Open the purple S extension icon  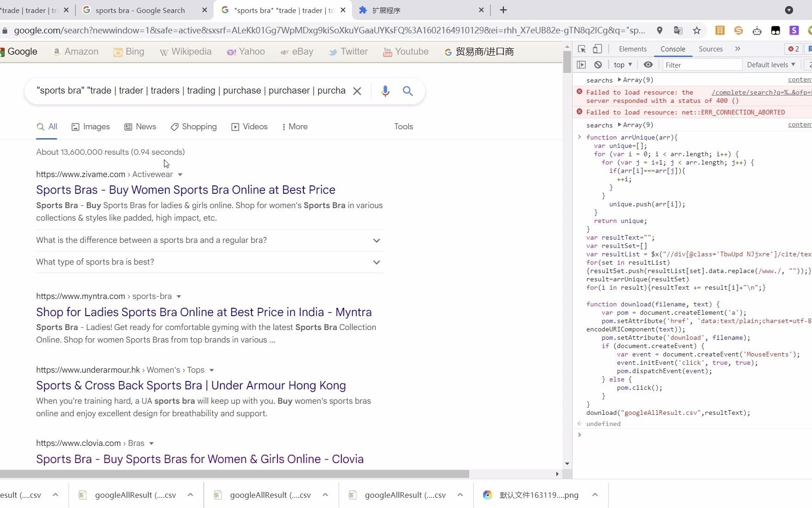coord(794,31)
